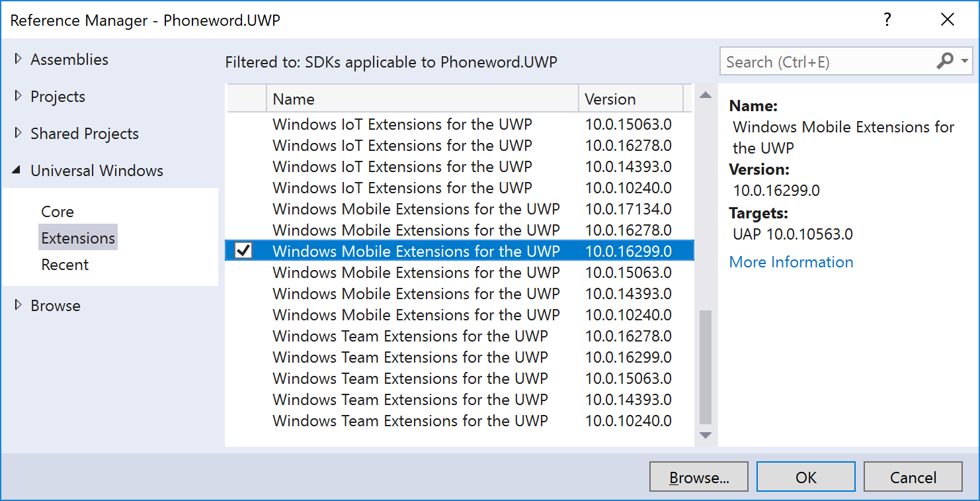Select Windows IoT Extensions version 10.0.16278.0
The height and width of the screenshot is (501, 980).
click(459, 145)
